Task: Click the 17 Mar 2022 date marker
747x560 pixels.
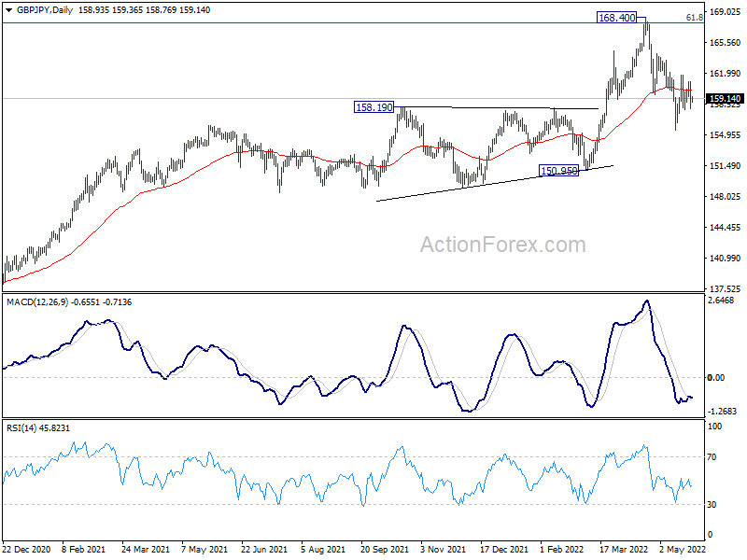Action: 624,549
